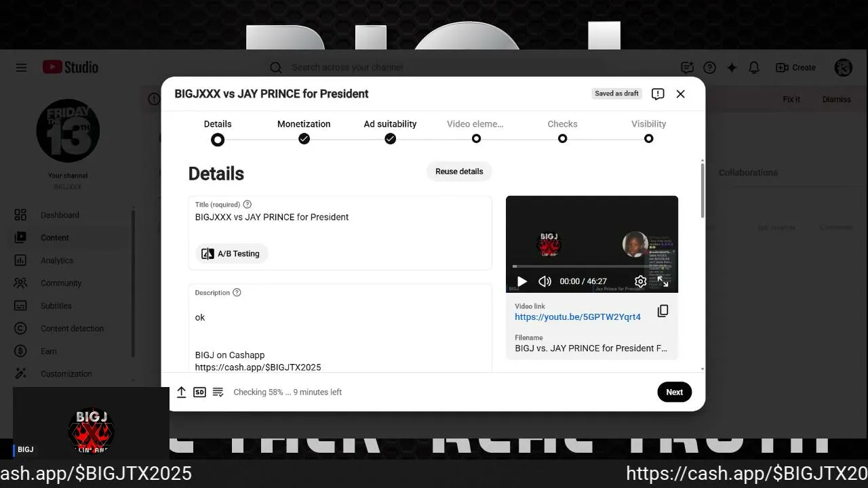Click the upload status arrow icon
868x488 pixels.
[181, 392]
